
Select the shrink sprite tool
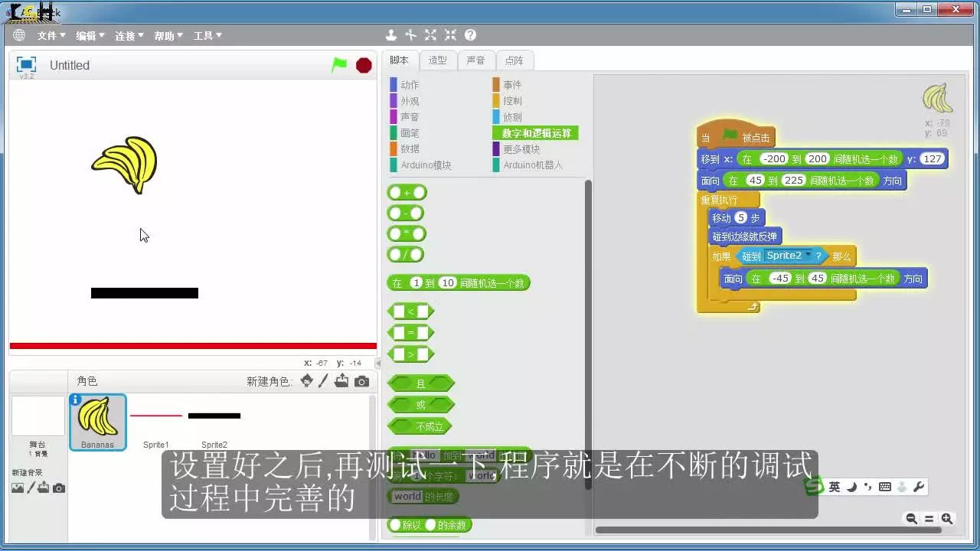(451, 35)
